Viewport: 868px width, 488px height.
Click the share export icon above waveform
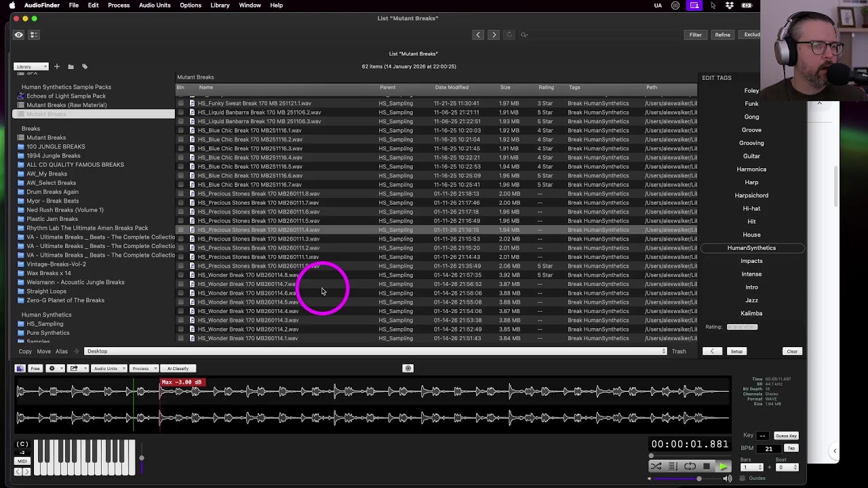point(74,368)
